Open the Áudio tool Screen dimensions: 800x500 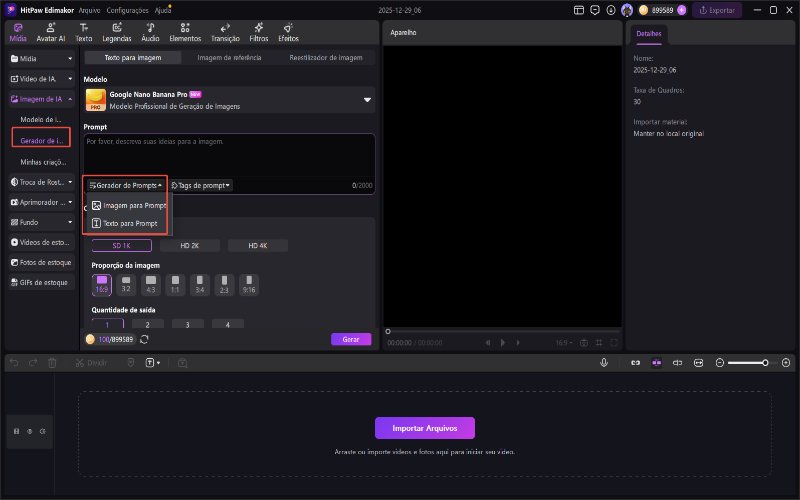click(150, 33)
